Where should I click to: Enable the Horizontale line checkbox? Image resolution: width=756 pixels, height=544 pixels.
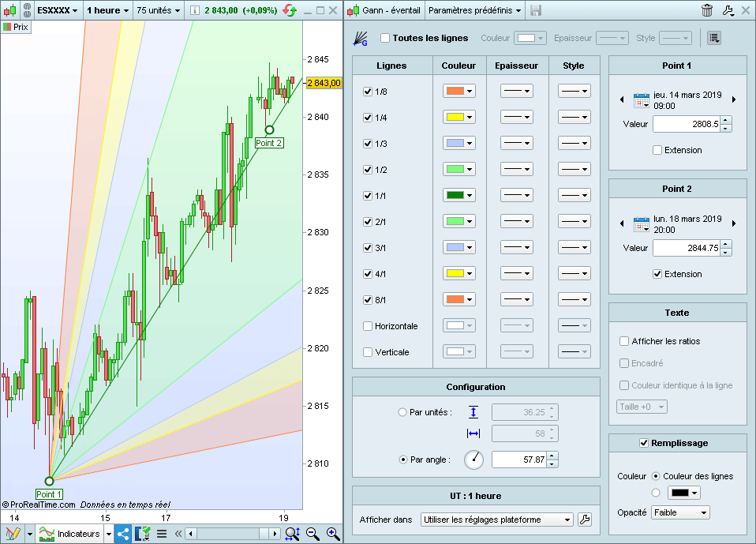click(368, 326)
